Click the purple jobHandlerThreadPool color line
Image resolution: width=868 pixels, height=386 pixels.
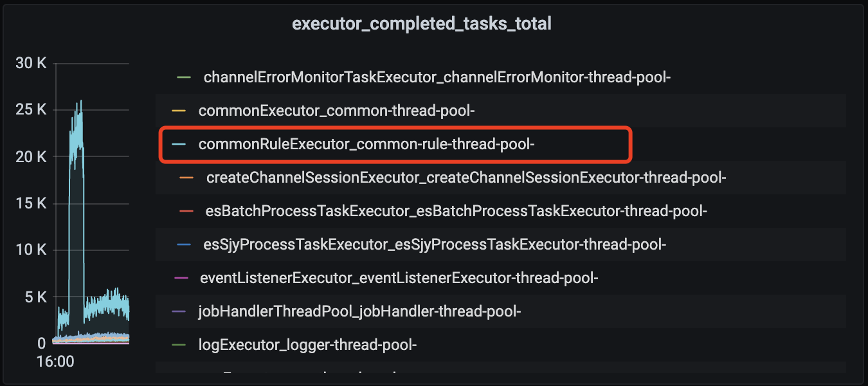[x=179, y=312]
